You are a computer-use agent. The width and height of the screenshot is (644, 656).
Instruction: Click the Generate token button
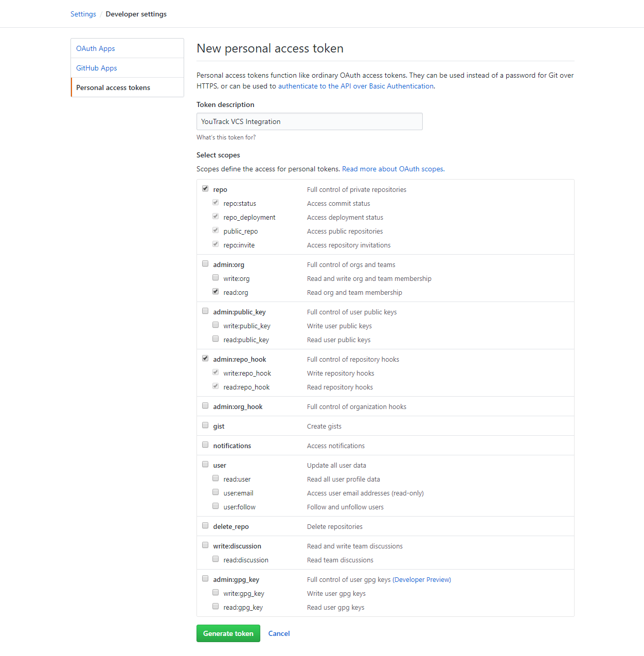point(228,633)
